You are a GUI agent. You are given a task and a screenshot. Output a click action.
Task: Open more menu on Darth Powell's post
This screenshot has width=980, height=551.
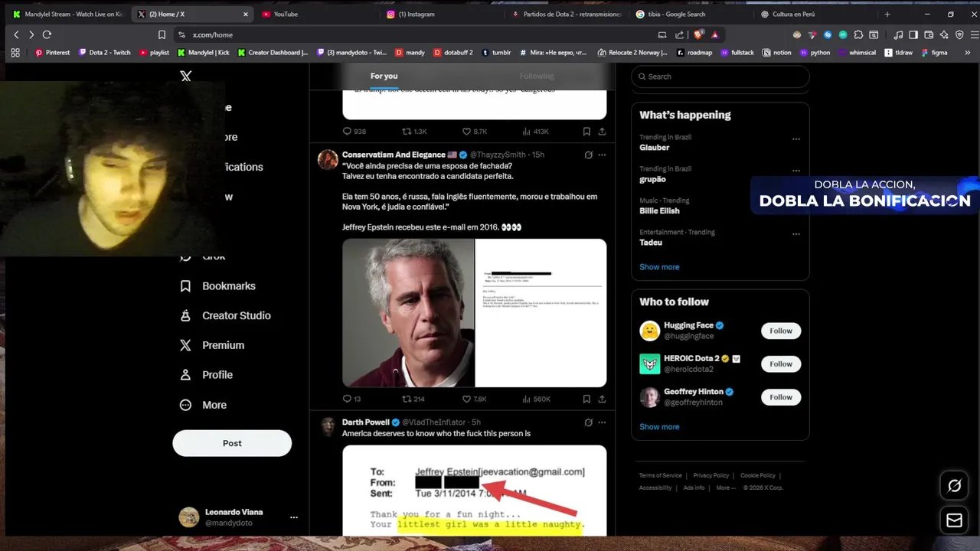(x=602, y=422)
